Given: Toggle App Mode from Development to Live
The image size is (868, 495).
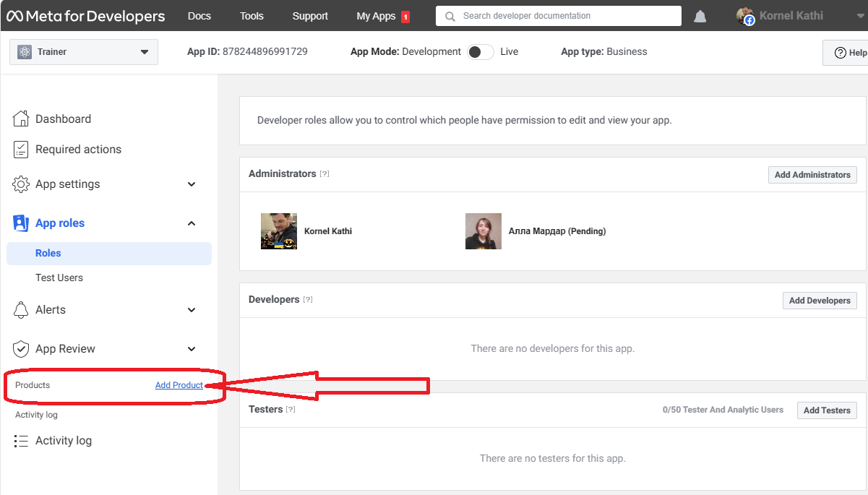Looking at the screenshot, I should pos(480,52).
